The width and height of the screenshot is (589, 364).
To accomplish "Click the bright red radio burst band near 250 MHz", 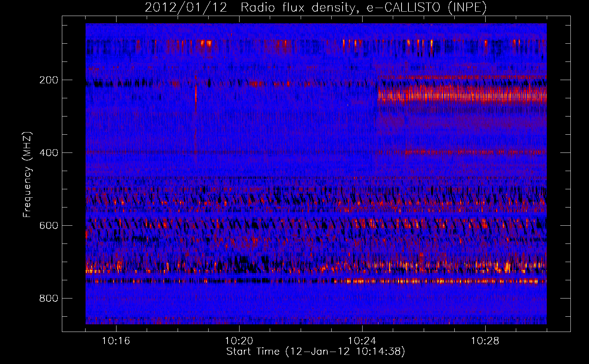I will coord(462,94).
